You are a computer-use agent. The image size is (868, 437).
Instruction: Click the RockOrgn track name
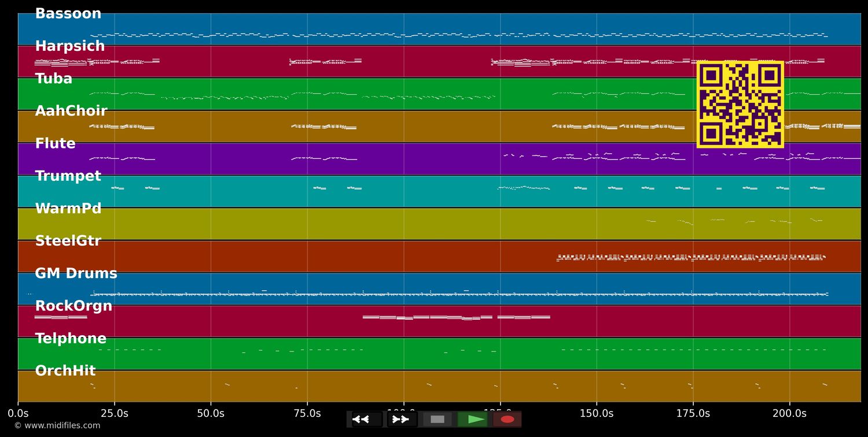pyautogui.click(x=73, y=306)
